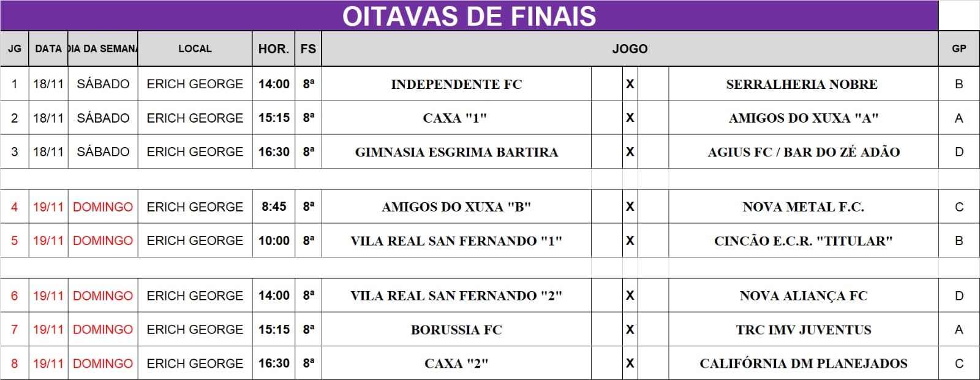
Task: Select the "GIMNASIA ESGRIMA BARTIRA" cell
Action: point(456,152)
